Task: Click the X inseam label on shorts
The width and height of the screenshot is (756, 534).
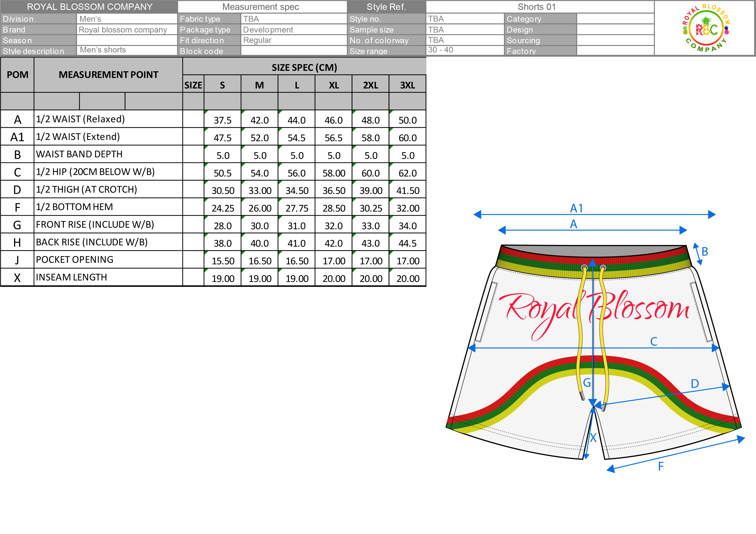Action: (593, 438)
